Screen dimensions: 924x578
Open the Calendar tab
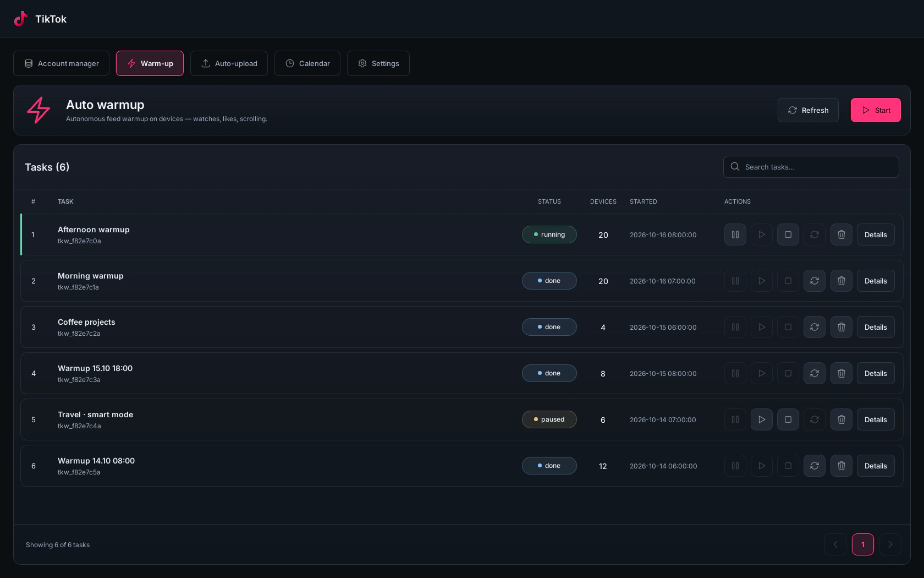[307, 63]
